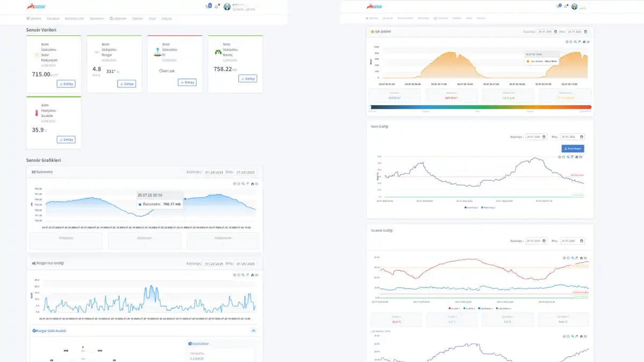This screenshot has height=362, width=644.
Task: Open the shopping cart icon in left header
Action: click(208, 6)
